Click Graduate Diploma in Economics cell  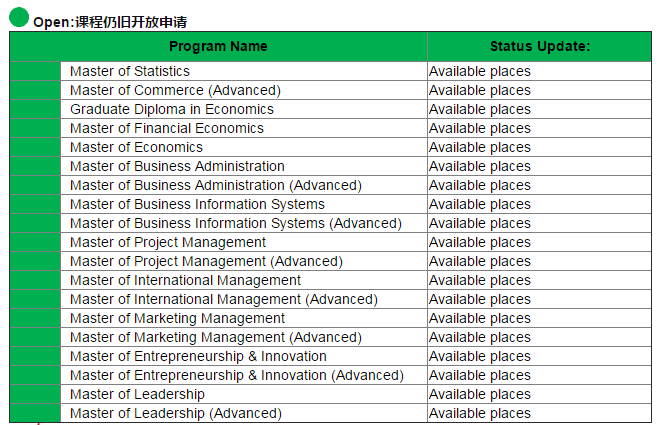pyautogui.click(x=172, y=109)
